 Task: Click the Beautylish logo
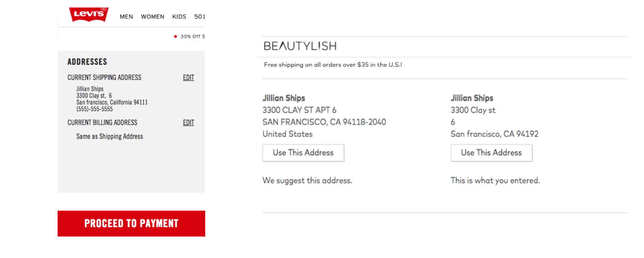coord(300,46)
